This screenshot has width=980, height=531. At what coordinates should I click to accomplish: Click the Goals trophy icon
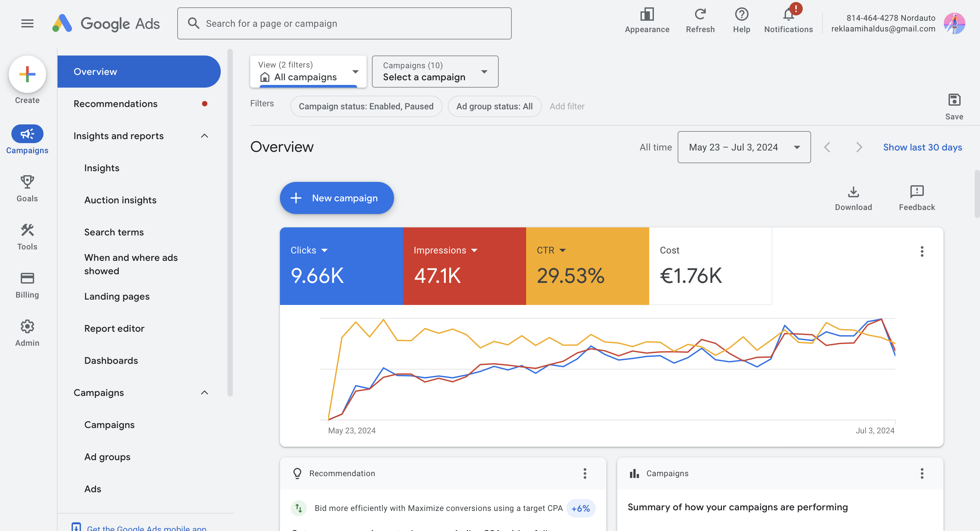tap(27, 182)
